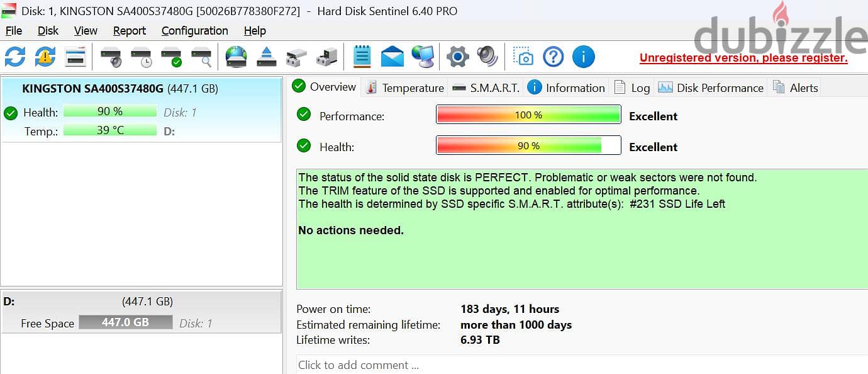Switch to the Temperature tab
This screenshot has width=868, height=374.
coord(405,88)
